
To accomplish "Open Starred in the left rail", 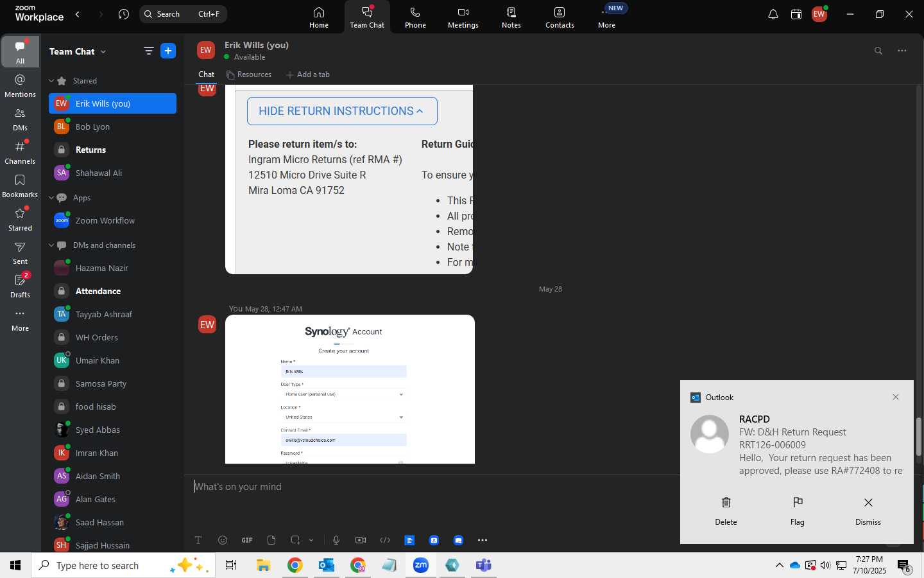I will coord(20,219).
